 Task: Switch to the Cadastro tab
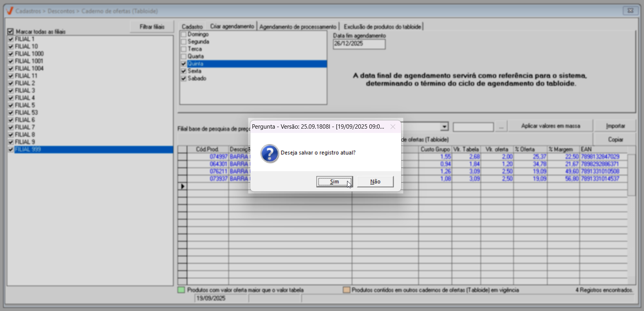pos(192,27)
